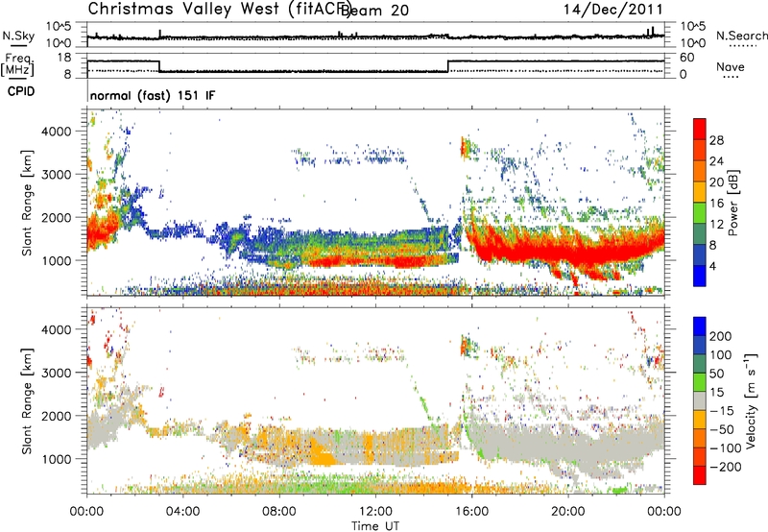Click the '-50' velocity colorbar label
This screenshot has height=532, width=768.
[x=721, y=429]
